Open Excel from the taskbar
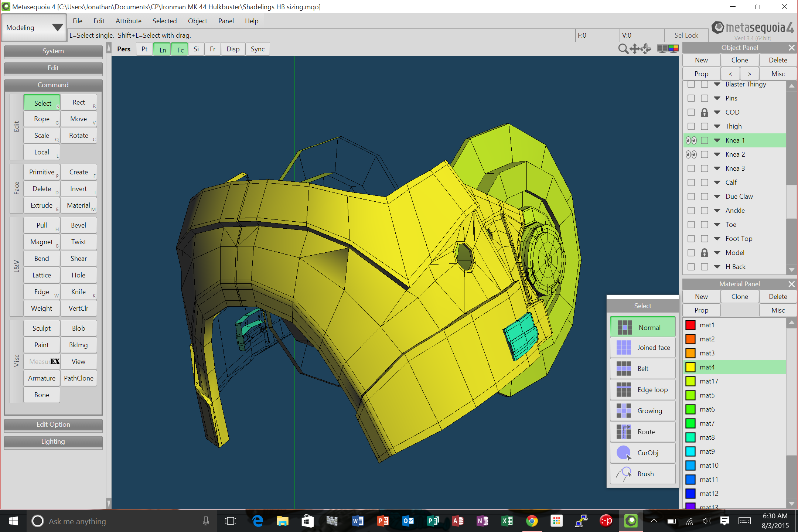 pyautogui.click(x=507, y=521)
